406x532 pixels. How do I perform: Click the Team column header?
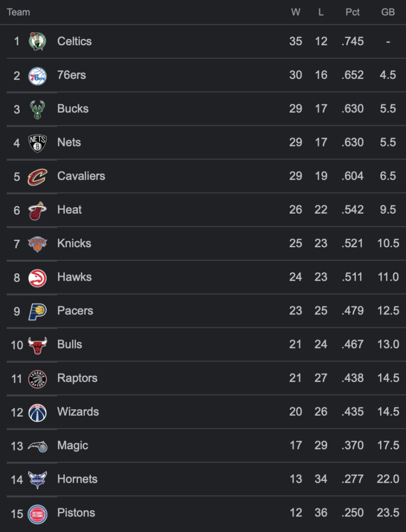click(x=18, y=12)
